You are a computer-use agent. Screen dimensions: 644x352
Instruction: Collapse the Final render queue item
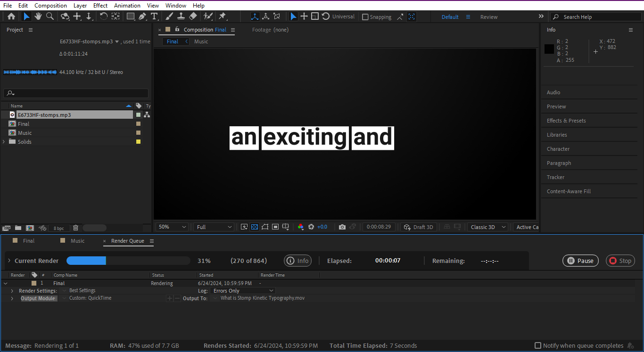point(6,283)
